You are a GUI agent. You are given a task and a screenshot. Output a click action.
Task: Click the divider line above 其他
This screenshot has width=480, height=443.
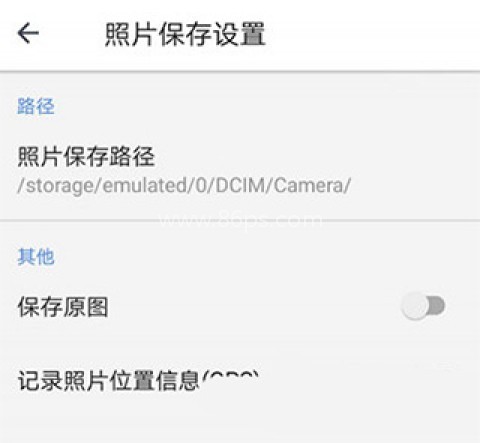pos(240,220)
